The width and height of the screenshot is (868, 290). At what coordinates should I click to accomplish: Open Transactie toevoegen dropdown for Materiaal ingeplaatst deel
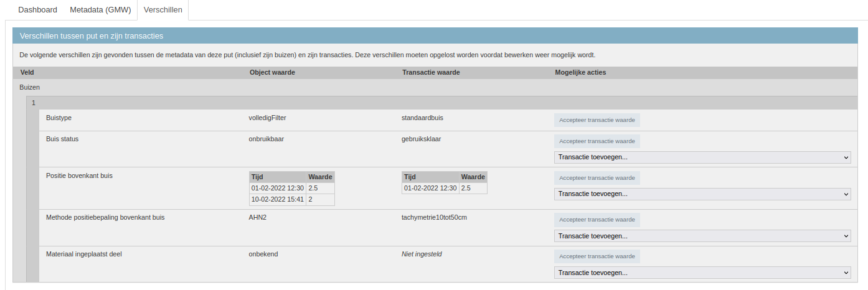tap(702, 273)
